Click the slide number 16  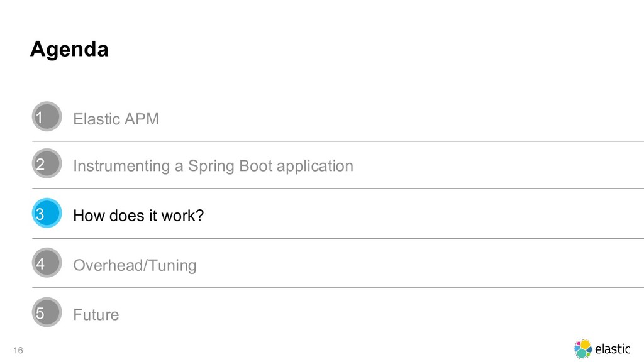click(x=17, y=349)
